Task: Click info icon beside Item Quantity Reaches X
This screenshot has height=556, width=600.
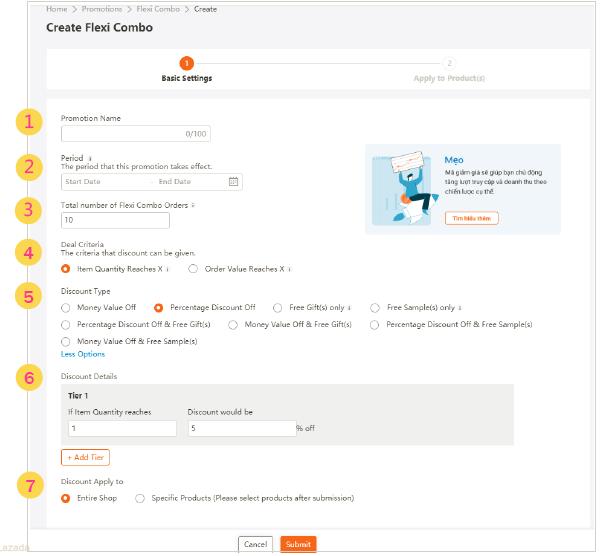Action: coord(167,269)
